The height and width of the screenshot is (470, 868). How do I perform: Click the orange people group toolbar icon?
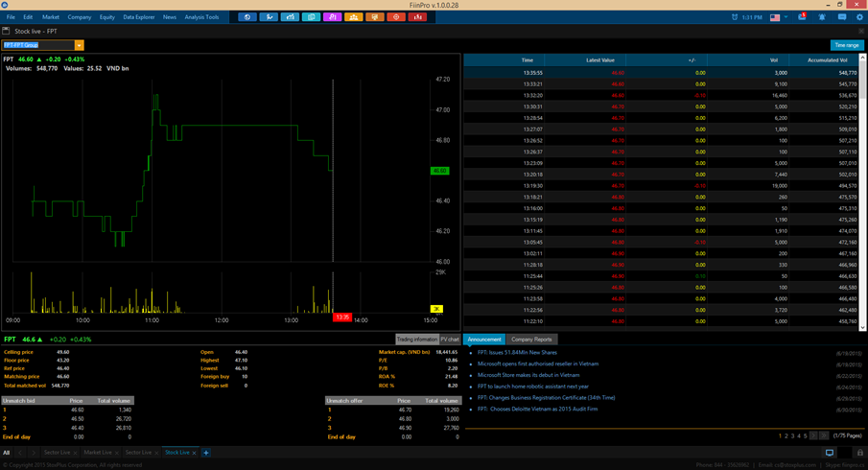point(353,17)
